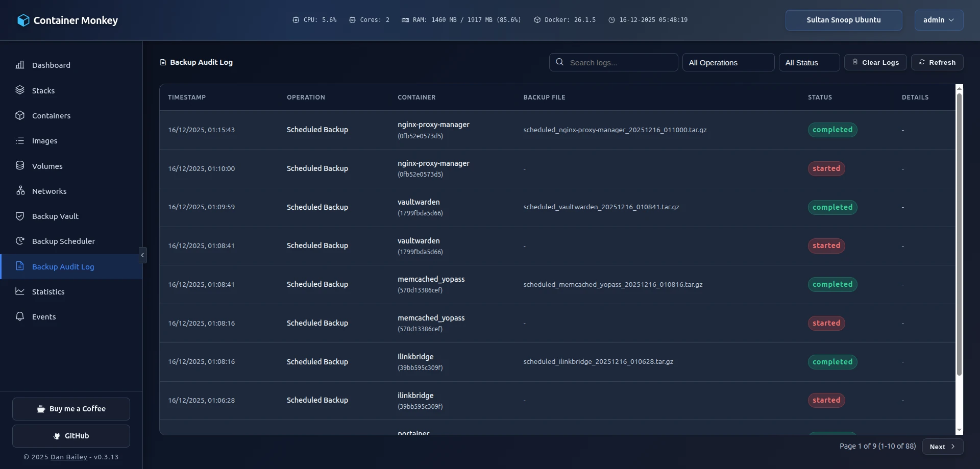Open the Dashboard via its bar-chart icon
980x469 pixels.
point(20,65)
